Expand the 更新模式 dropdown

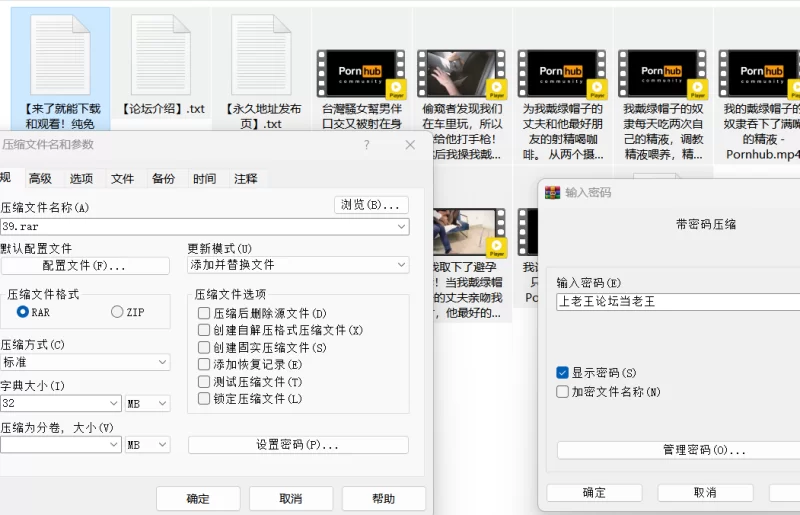[x=401, y=265]
